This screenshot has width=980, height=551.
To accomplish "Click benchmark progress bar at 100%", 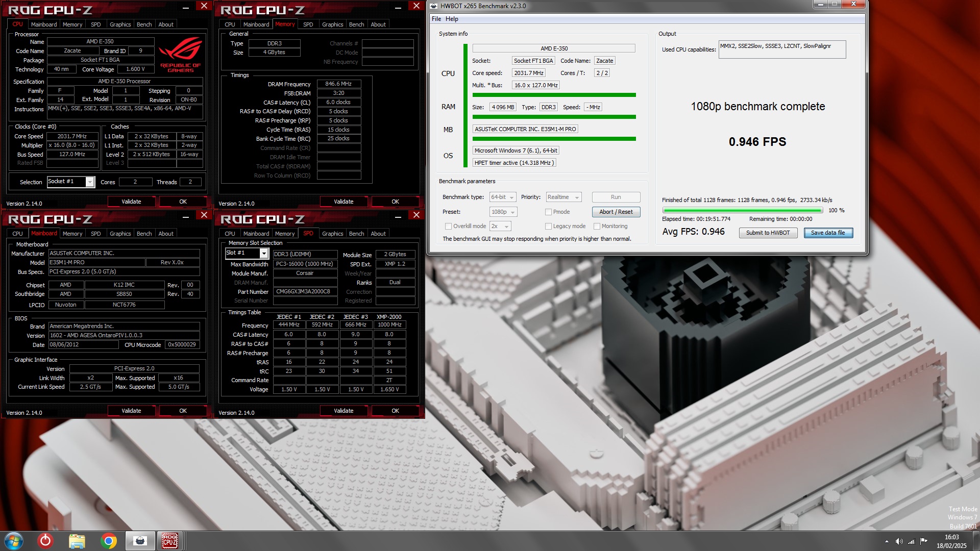I will coord(742,210).
